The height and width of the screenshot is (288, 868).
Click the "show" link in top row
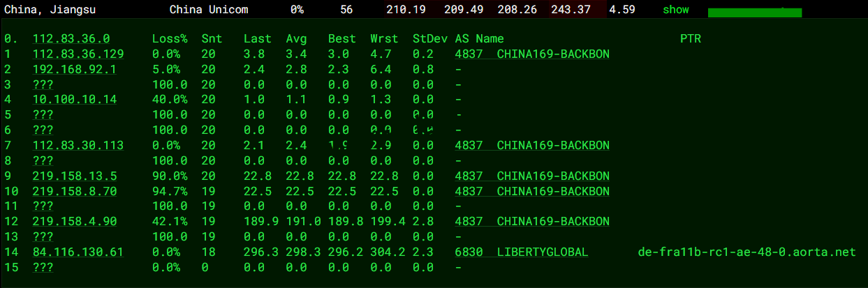[x=675, y=10]
